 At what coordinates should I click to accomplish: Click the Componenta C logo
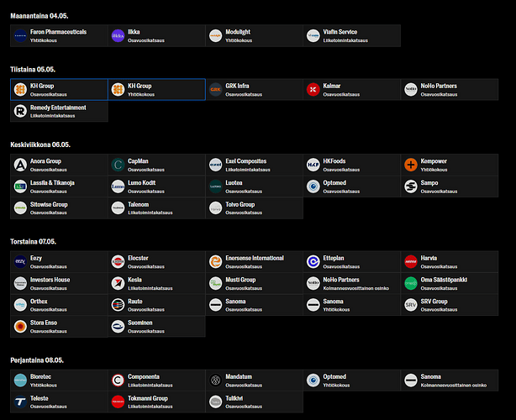click(x=118, y=381)
